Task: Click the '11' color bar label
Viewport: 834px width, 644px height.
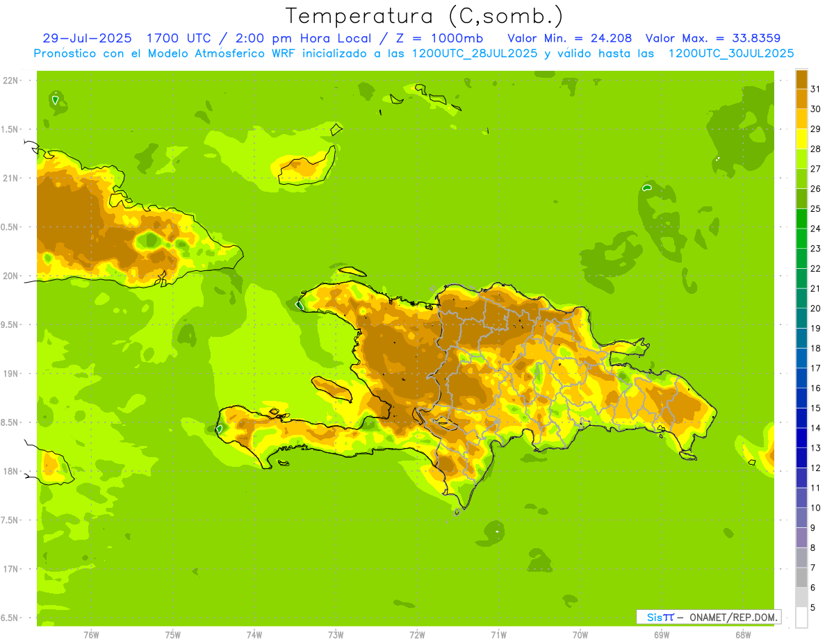Action: (815, 488)
